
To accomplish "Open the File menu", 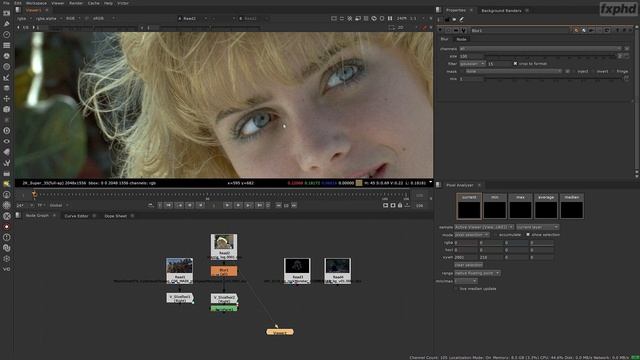I will point(6,3).
